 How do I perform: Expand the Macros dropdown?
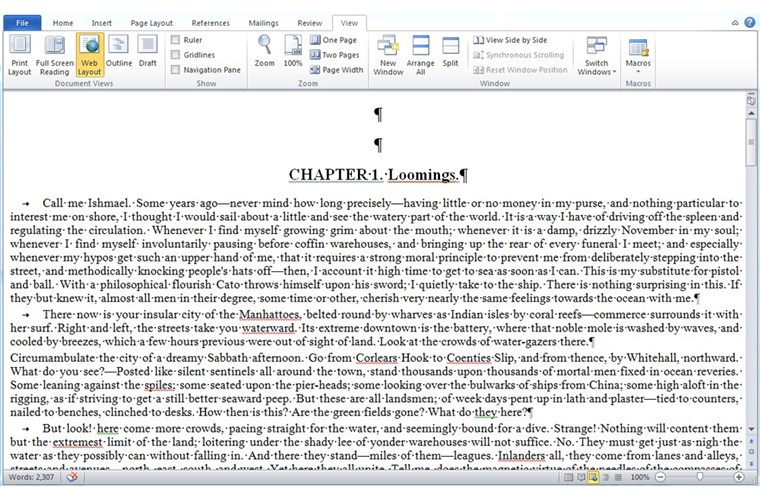[x=638, y=55]
